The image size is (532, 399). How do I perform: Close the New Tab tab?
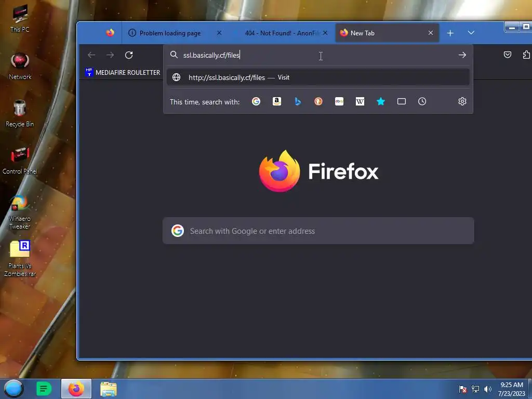point(431,33)
